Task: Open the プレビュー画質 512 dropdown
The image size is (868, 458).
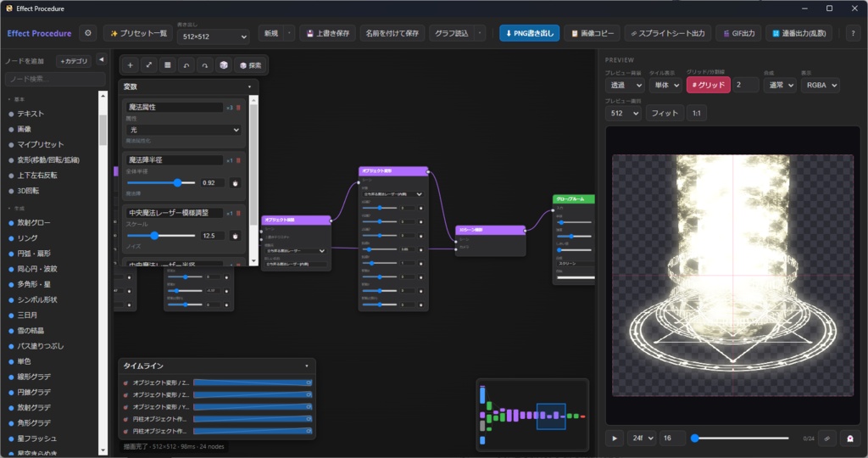Action: 623,113
